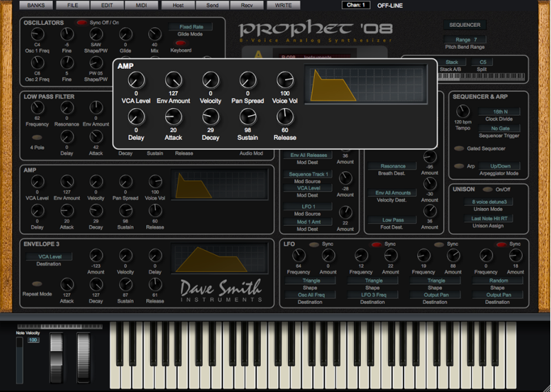Click the Resonance knob in Low Pass Filter
Image resolution: width=551 pixels, height=392 pixels.
pos(67,108)
